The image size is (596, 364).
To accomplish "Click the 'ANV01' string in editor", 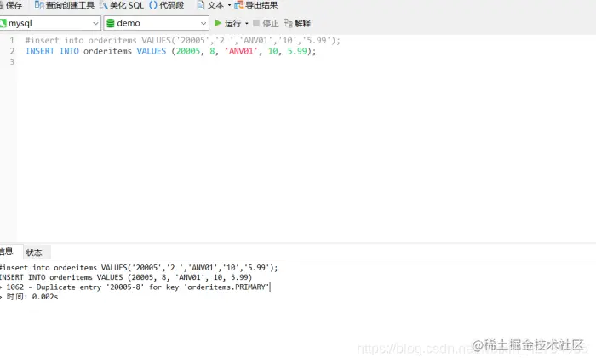I will pos(241,51).
